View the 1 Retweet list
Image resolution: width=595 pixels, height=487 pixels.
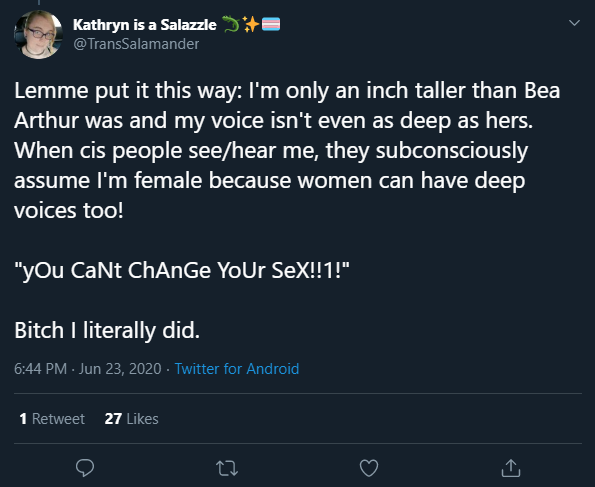[52, 419]
